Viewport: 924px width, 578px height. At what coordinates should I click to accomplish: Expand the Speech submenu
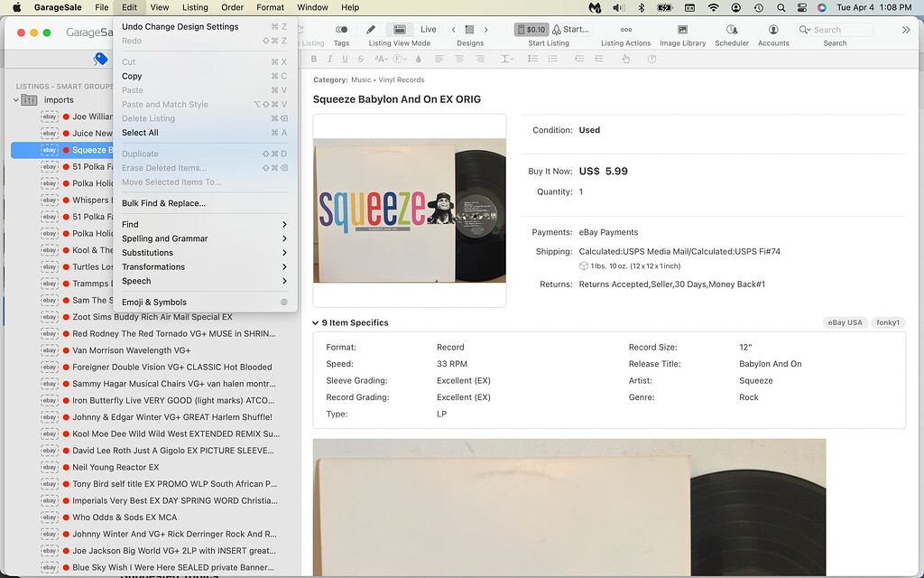pyautogui.click(x=205, y=281)
